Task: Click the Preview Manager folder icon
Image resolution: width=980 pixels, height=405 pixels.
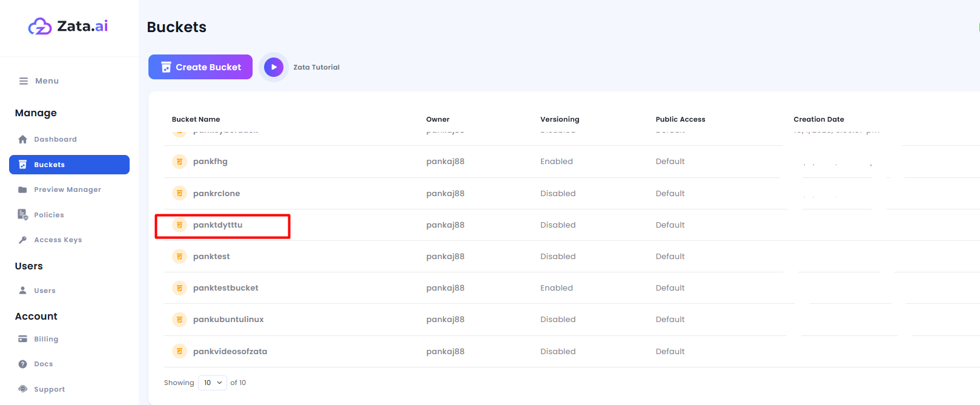Action: 23,189
